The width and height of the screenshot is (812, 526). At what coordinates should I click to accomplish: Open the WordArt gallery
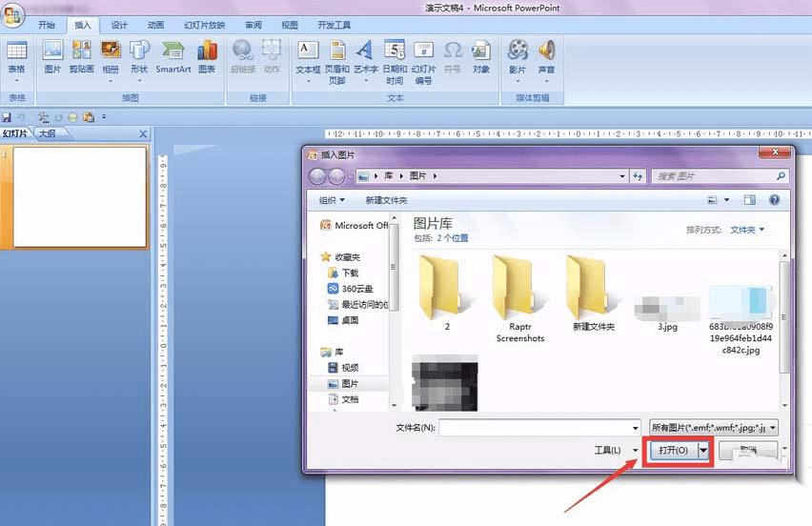tap(366, 61)
